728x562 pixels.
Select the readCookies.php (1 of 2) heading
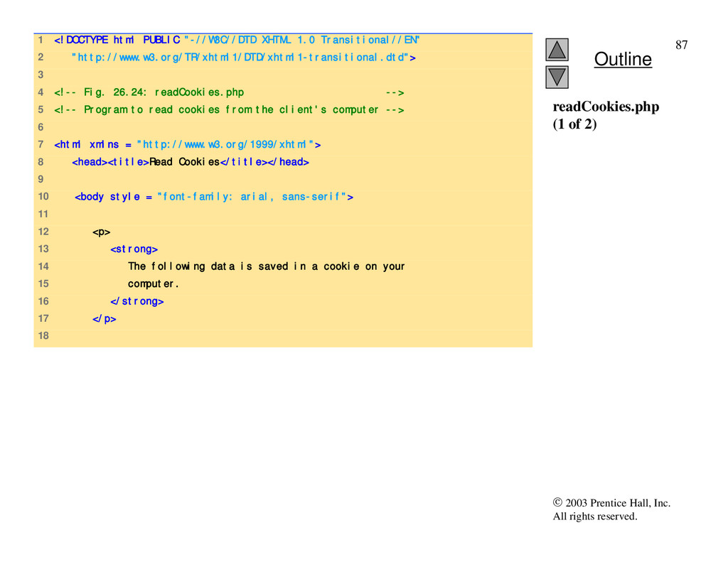[x=606, y=115]
